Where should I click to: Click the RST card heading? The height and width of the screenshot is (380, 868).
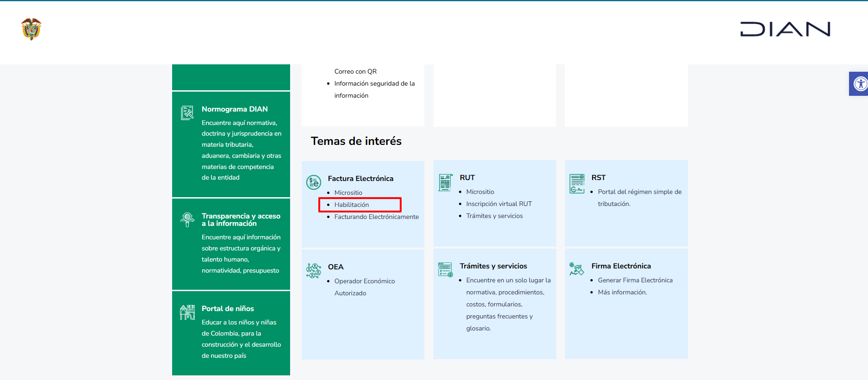[x=598, y=178]
